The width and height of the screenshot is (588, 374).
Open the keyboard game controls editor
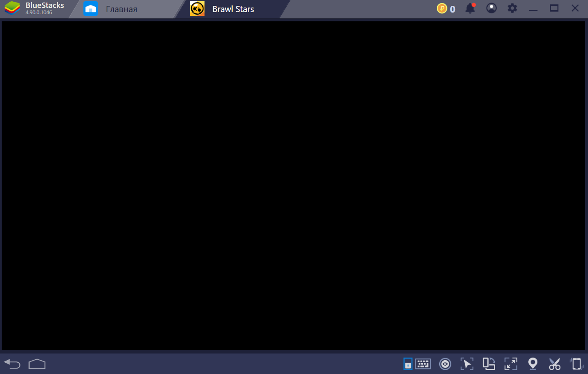tap(423, 364)
